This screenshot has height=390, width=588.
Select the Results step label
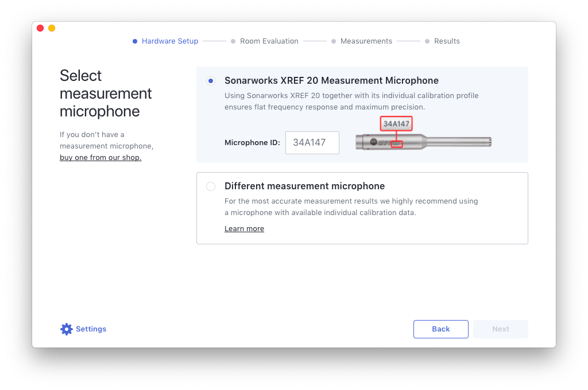coord(447,41)
